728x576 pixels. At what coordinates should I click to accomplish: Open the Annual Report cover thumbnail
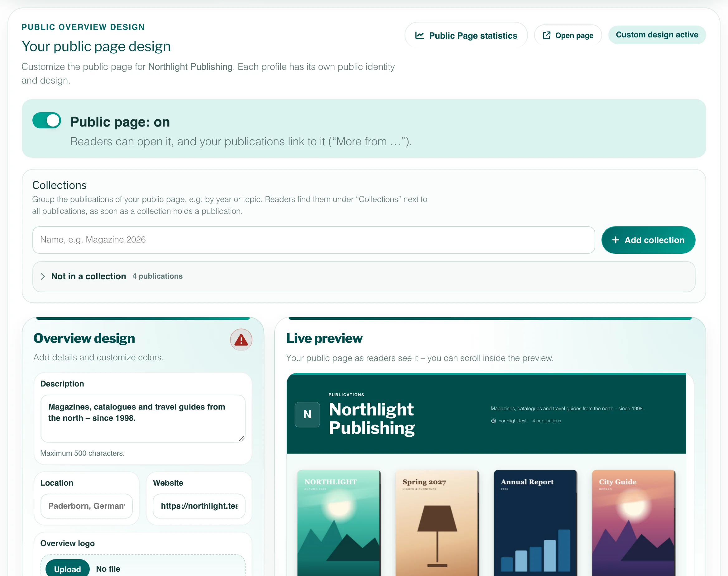click(x=535, y=523)
